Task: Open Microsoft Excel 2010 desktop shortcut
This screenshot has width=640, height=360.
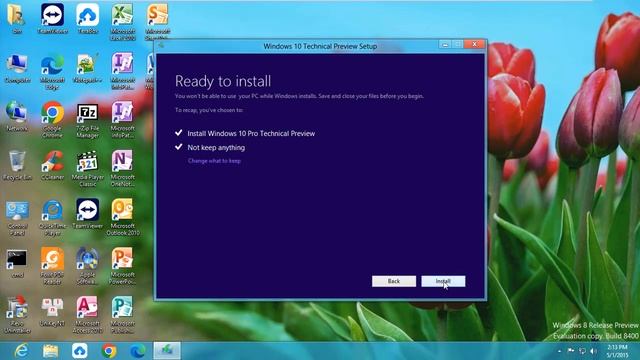Action: click(x=122, y=21)
